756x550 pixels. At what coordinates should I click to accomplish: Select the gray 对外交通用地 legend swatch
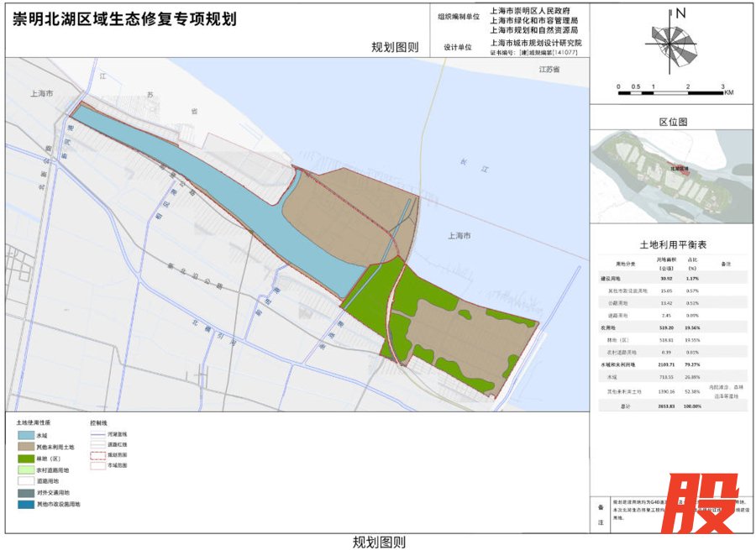pyautogui.click(x=25, y=493)
